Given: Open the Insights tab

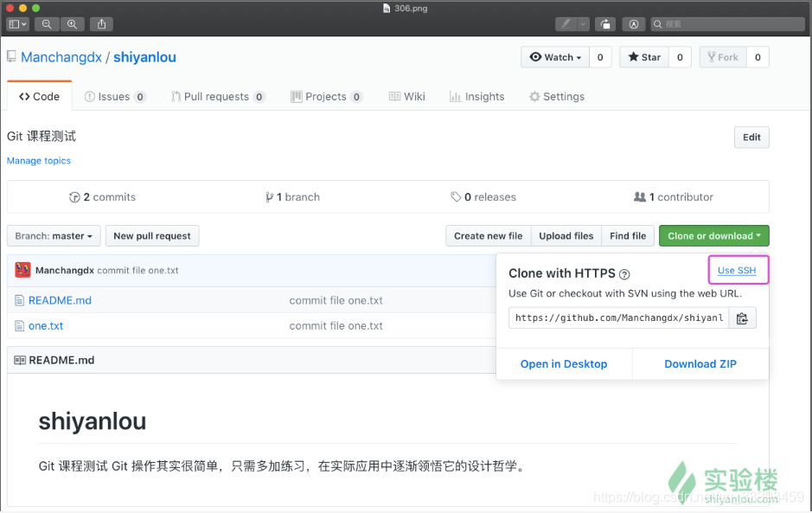Looking at the screenshot, I should (477, 96).
